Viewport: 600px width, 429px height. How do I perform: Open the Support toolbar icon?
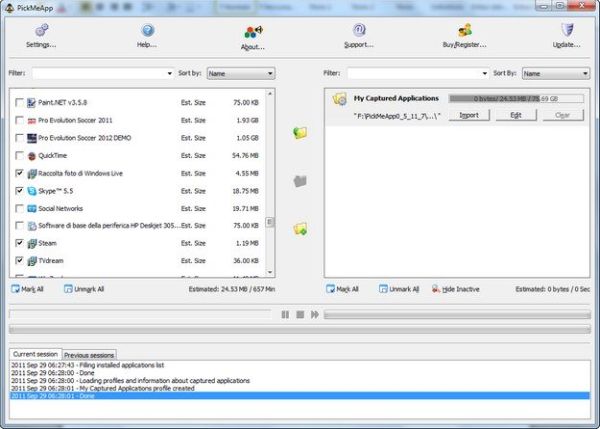coord(359,30)
